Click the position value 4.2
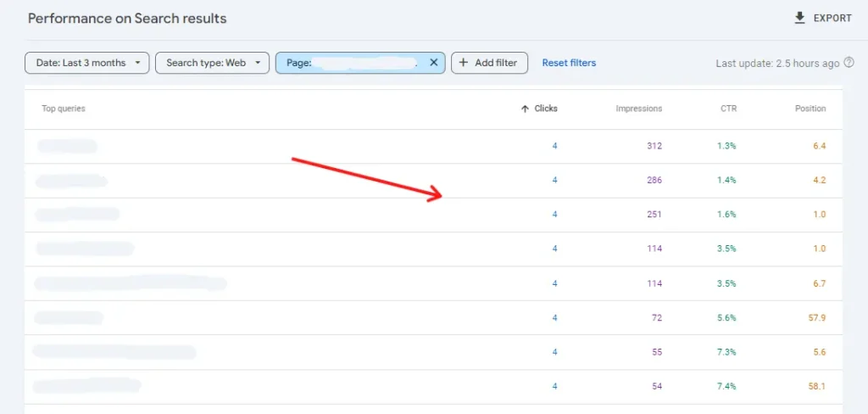Screen dimensions: 868x414 pos(821,180)
